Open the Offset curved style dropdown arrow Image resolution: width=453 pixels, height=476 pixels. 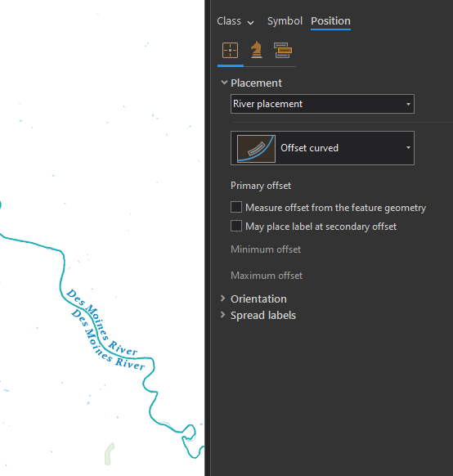[x=408, y=148]
